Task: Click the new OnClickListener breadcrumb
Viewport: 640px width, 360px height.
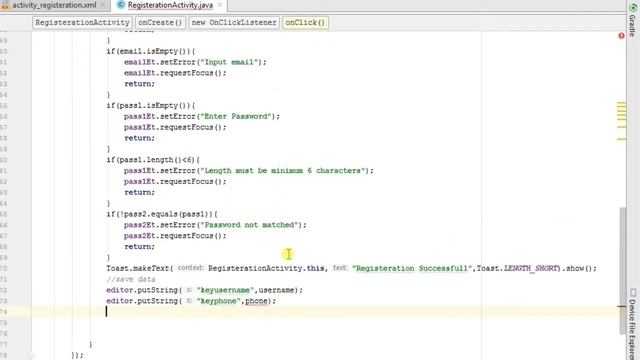Action: [x=234, y=22]
